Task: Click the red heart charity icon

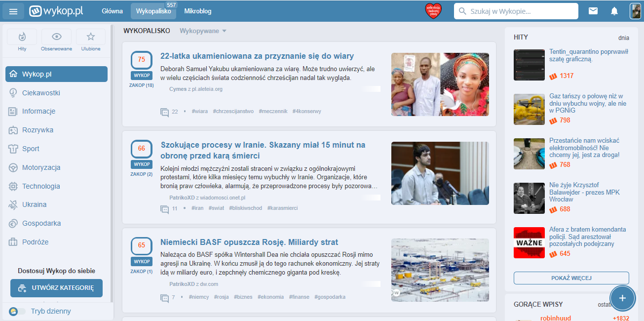Action: pos(433,11)
